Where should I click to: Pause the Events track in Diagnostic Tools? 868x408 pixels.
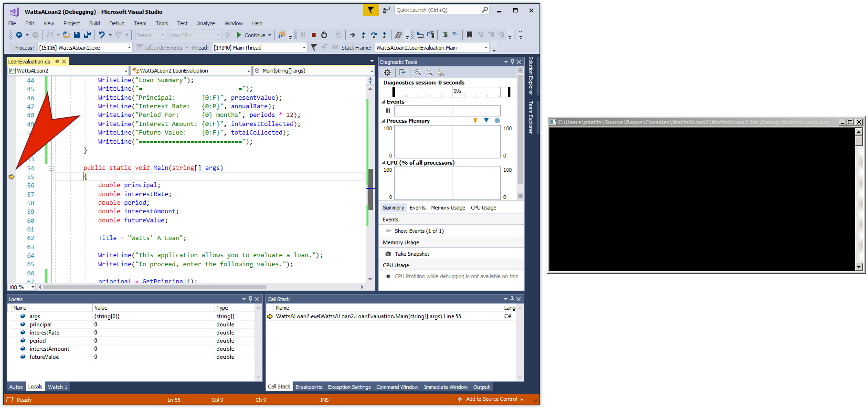point(388,111)
